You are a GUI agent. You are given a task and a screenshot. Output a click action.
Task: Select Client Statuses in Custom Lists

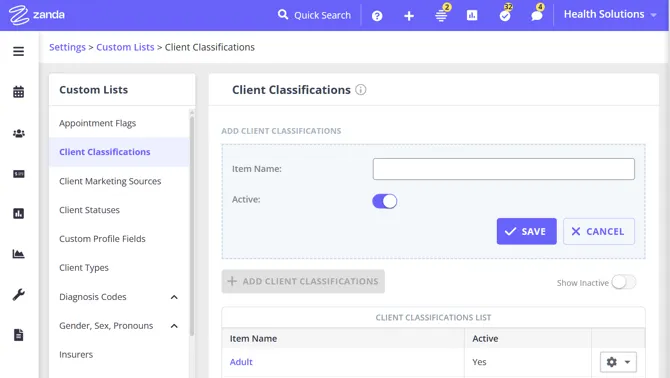click(89, 210)
